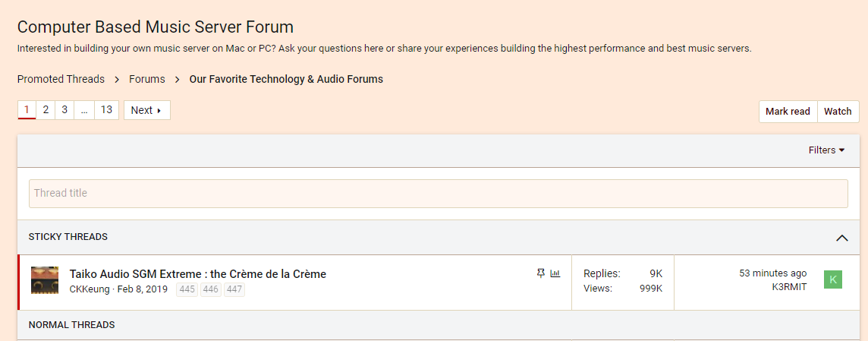Click the poll chart icon on Taiko thread
The width and height of the screenshot is (868, 341).
pos(555,273)
